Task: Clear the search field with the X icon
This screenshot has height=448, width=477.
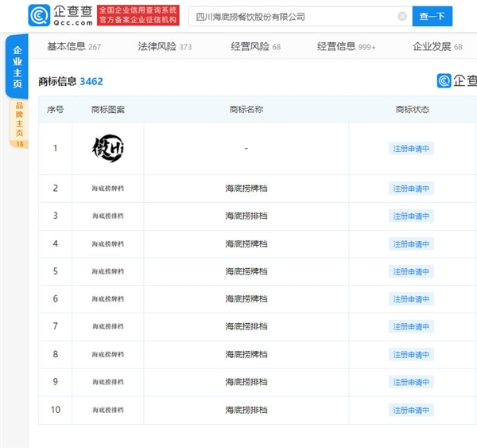Action: (x=402, y=16)
